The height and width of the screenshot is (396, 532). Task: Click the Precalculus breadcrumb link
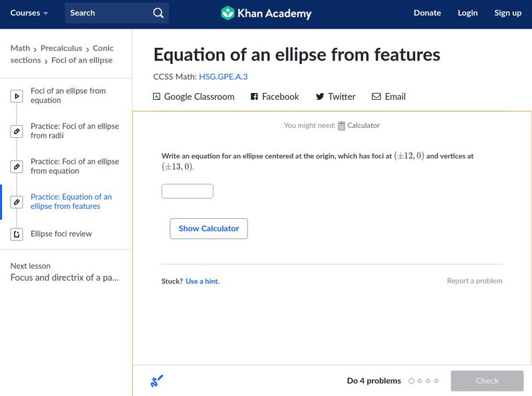point(61,49)
